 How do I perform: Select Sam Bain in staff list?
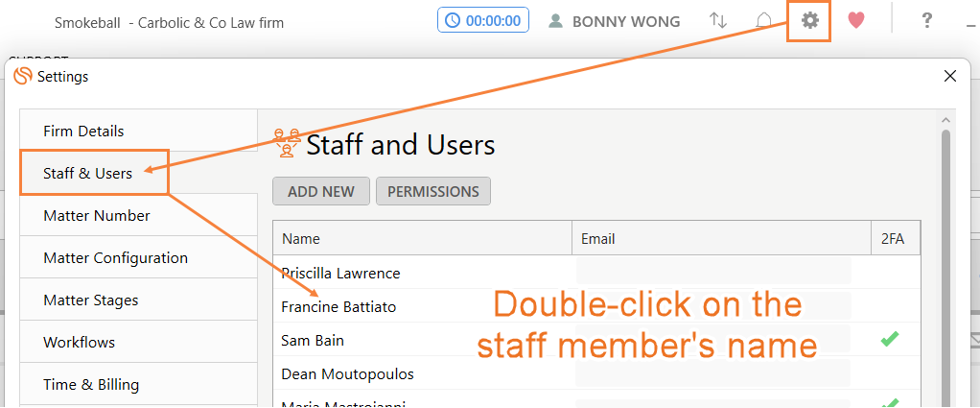coord(313,341)
